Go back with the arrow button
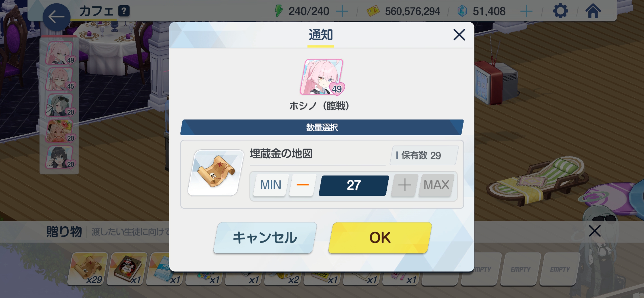 56,17
